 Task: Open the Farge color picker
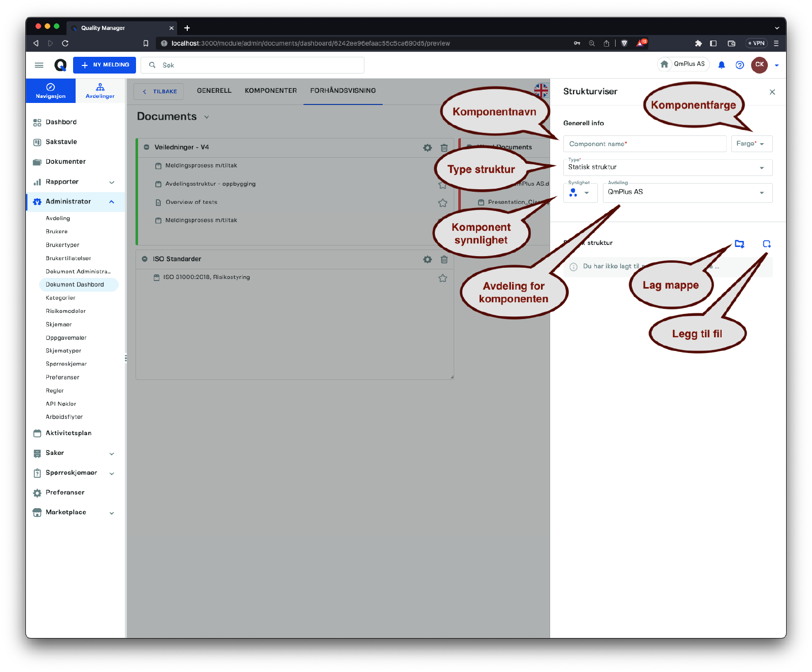[751, 144]
